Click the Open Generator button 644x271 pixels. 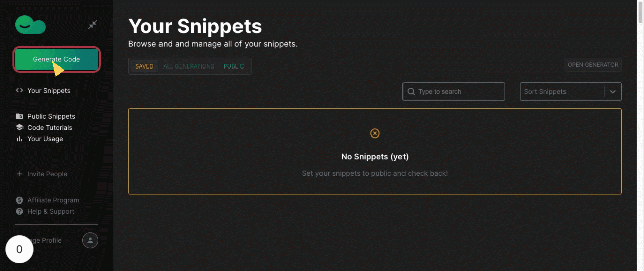click(593, 65)
